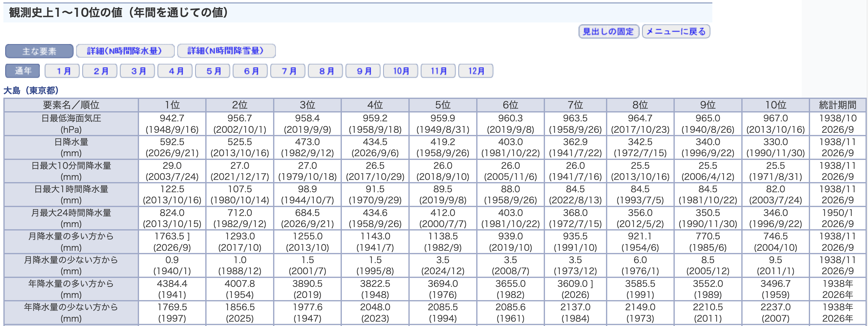Switch to the 11月 tab

(x=438, y=71)
